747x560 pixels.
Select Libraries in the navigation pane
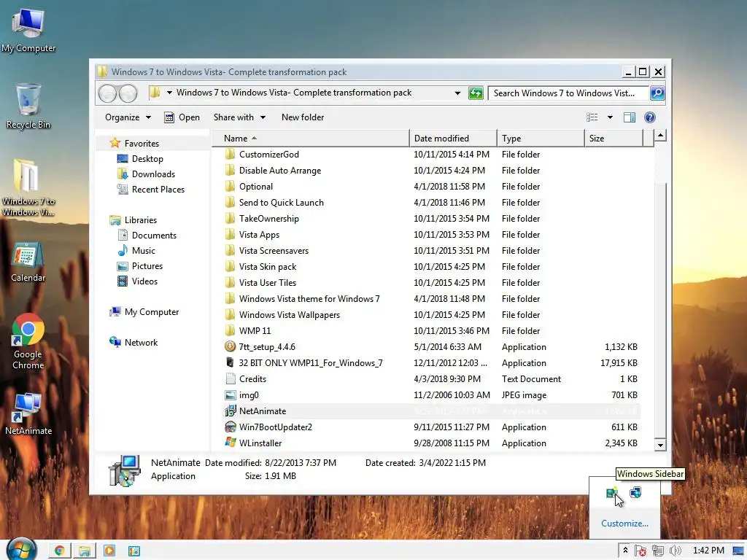pos(140,220)
